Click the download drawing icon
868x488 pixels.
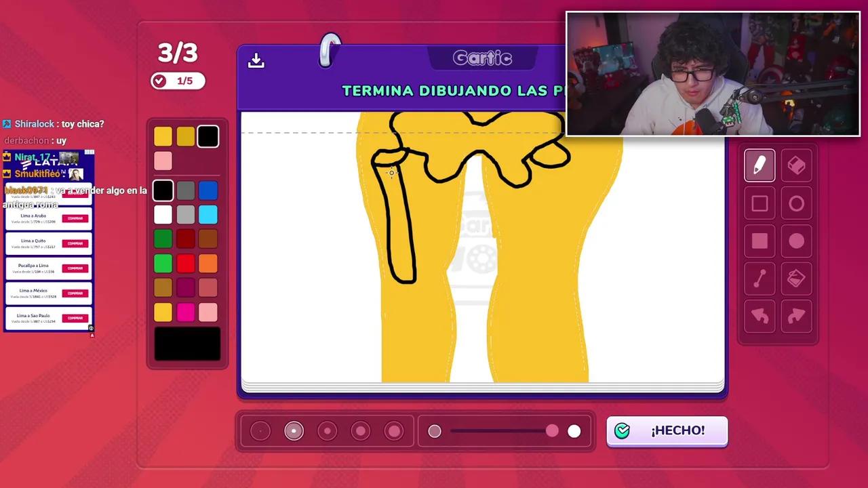coord(256,60)
